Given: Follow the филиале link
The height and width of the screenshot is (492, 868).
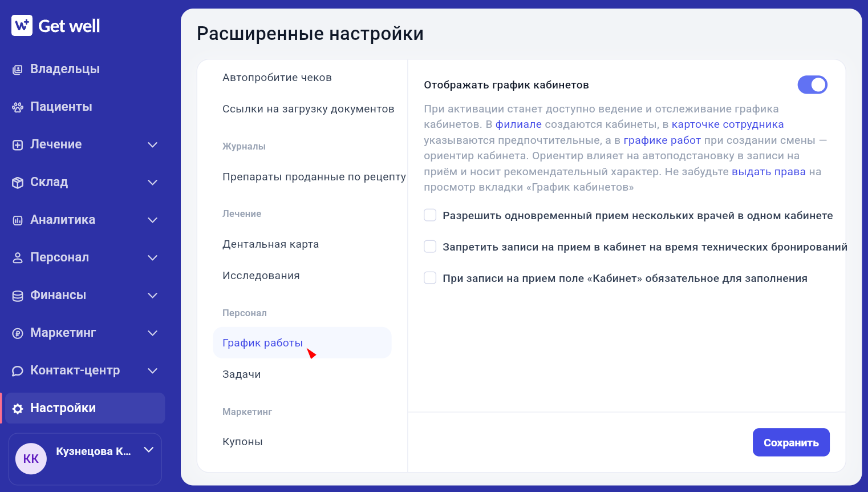Looking at the screenshot, I should (518, 124).
